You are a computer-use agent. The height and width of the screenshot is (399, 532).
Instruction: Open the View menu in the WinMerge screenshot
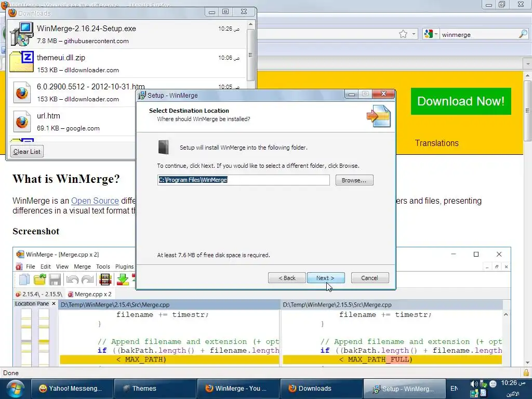click(x=62, y=267)
